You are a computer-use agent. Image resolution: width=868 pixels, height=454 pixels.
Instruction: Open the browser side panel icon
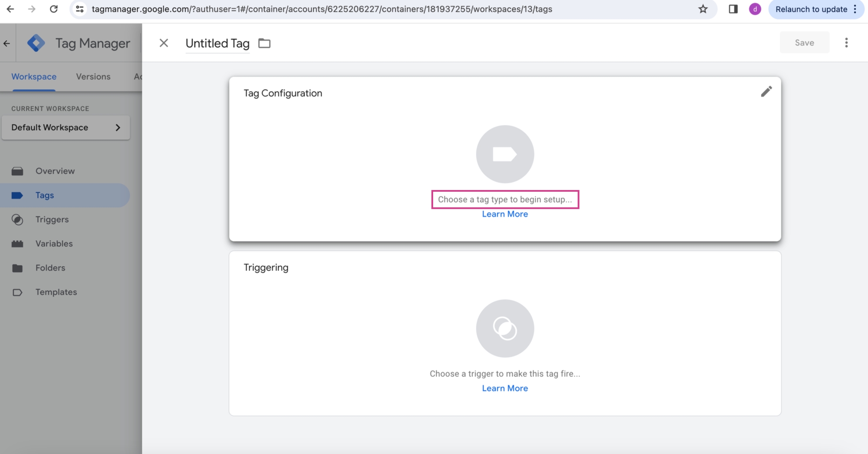733,9
